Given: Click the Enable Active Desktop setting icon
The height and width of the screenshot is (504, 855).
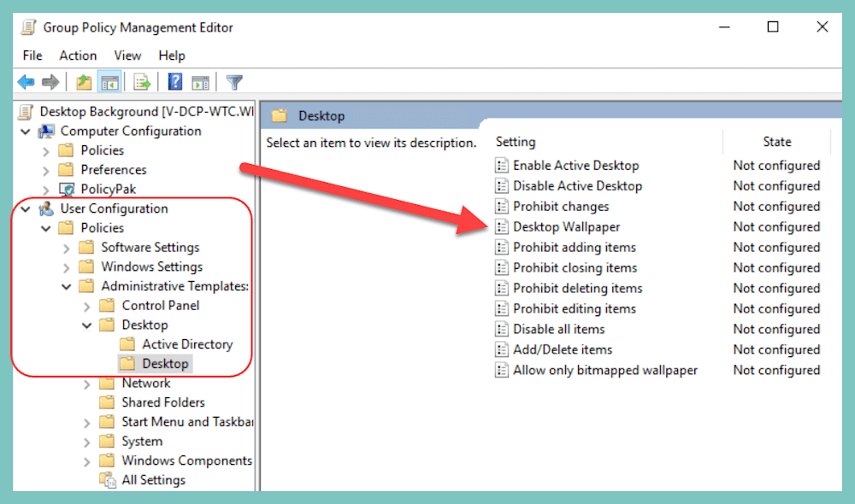Looking at the screenshot, I should click(x=501, y=165).
